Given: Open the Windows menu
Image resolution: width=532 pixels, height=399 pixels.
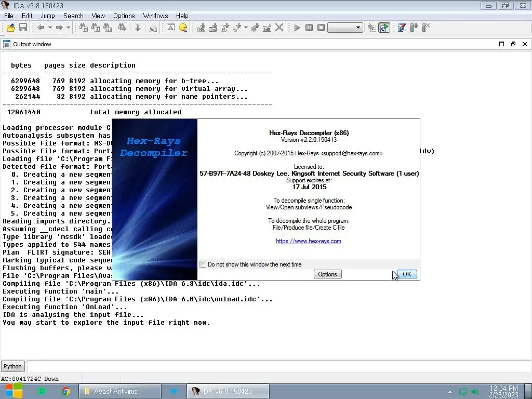Looking at the screenshot, I should [x=155, y=16].
